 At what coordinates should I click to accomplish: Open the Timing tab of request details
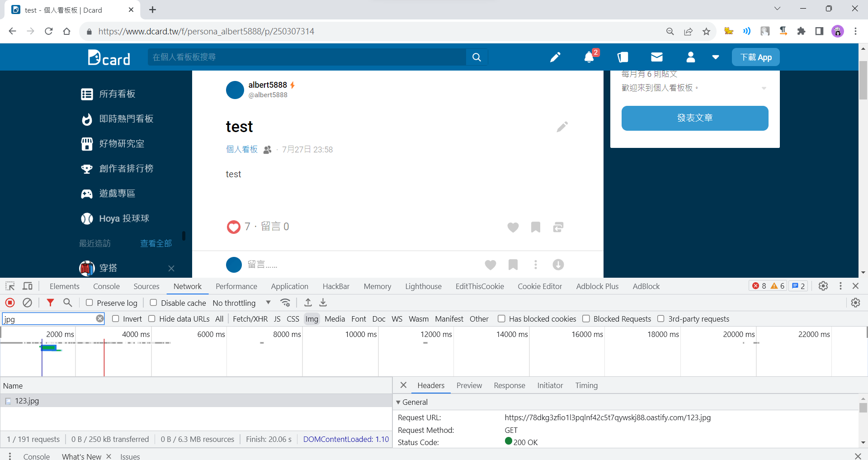point(586,385)
